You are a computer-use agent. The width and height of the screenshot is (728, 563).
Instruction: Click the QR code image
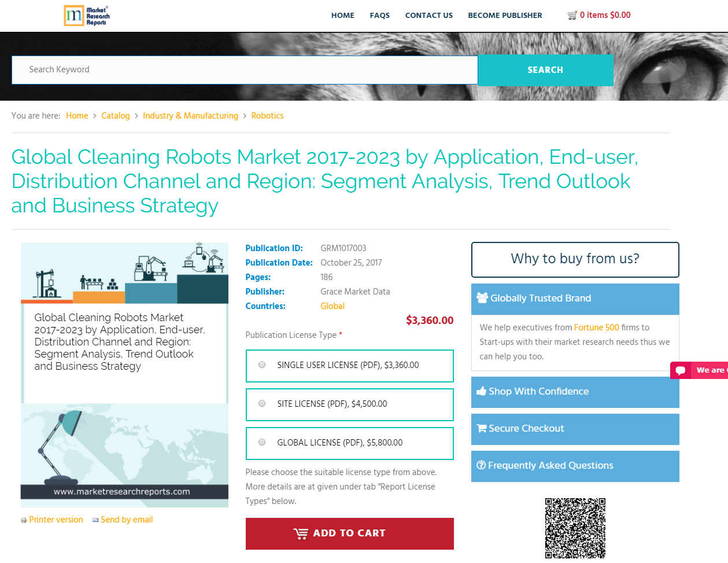click(575, 528)
